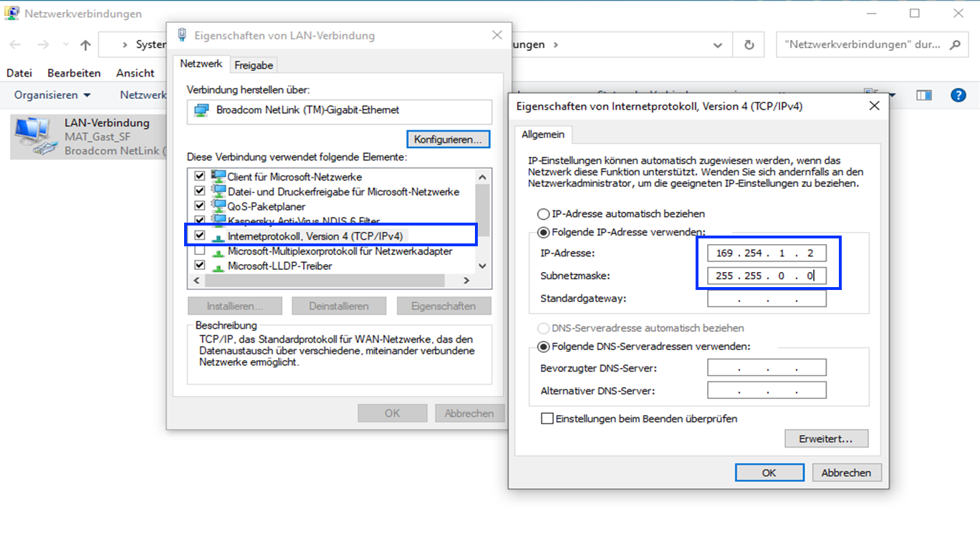Toggle Datei- und Druckerfreigabe checkbox
This screenshot has width=980, height=552.
tap(200, 191)
